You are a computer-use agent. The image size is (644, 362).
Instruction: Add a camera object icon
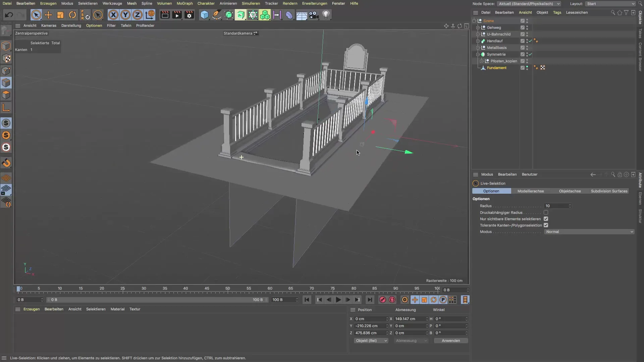click(314, 15)
